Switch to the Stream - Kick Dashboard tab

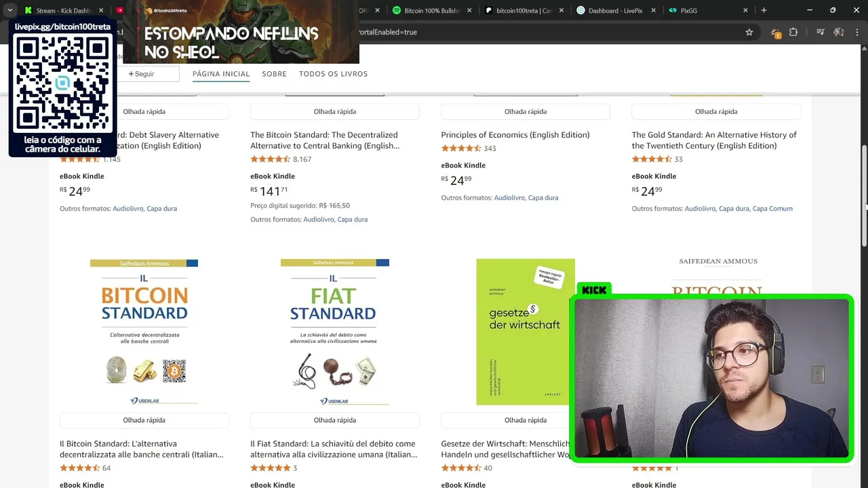[64, 10]
